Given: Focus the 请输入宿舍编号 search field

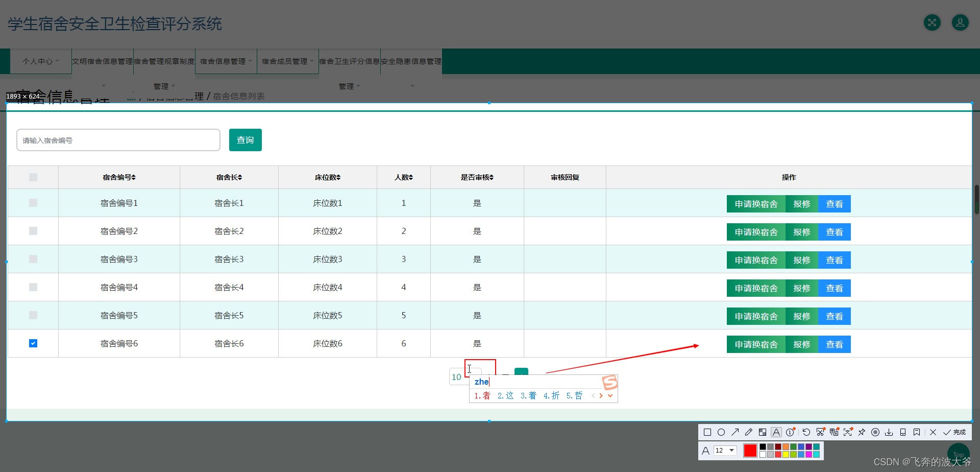Looking at the screenshot, I should 118,140.
